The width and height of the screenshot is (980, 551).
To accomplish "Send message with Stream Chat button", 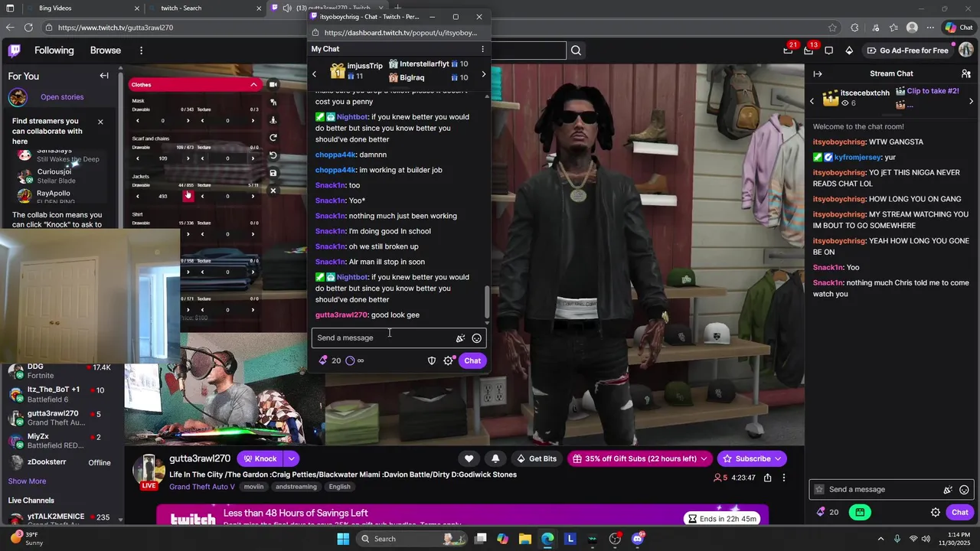I will [x=960, y=513].
